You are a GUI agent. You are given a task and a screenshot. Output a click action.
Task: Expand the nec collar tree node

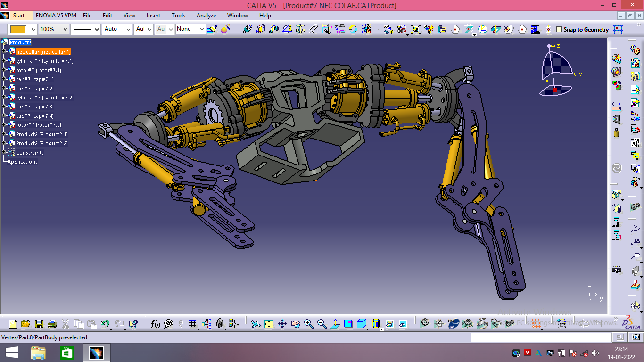click(x=4, y=51)
